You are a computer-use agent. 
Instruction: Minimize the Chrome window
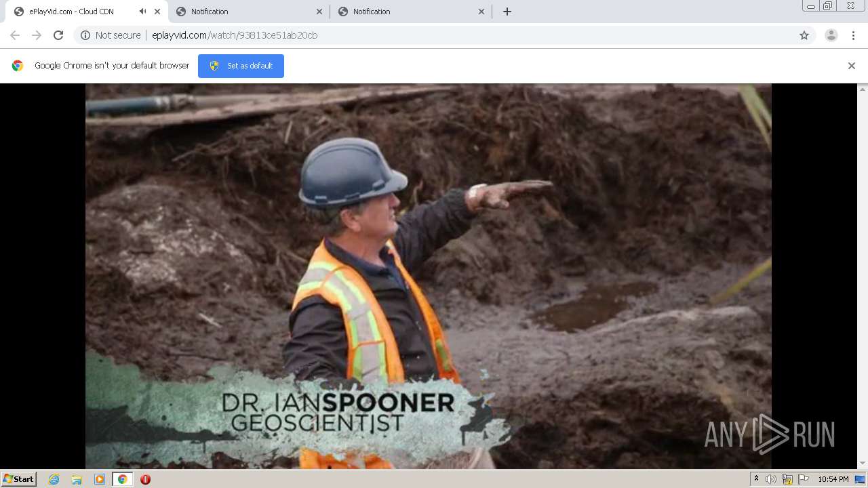[x=810, y=6]
